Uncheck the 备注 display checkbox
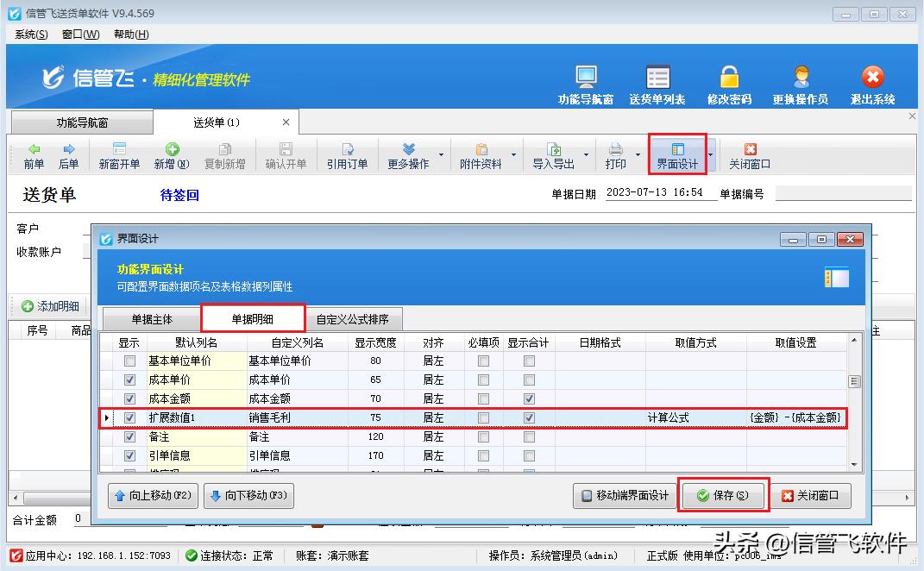Viewport: 924px width, 571px height. click(128, 437)
